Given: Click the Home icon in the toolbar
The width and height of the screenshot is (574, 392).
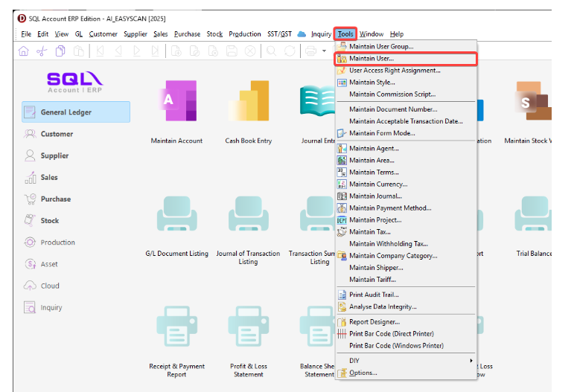Looking at the screenshot, I should click(x=23, y=51).
